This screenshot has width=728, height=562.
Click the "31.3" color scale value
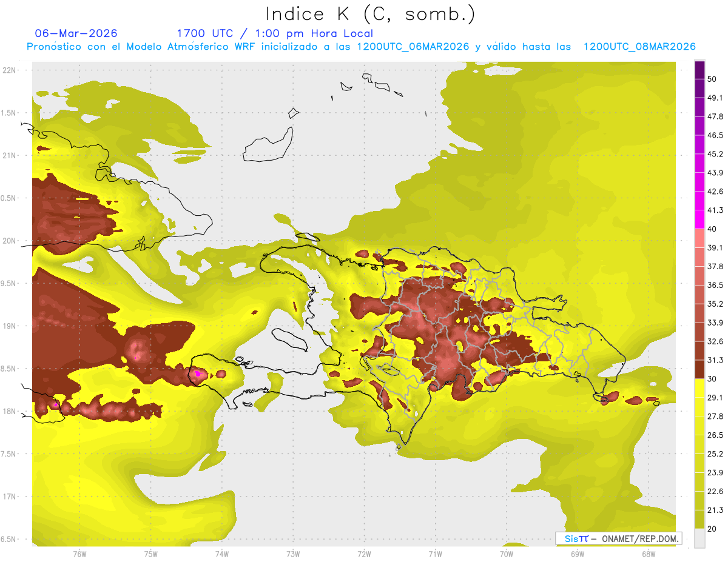pos(715,360)
